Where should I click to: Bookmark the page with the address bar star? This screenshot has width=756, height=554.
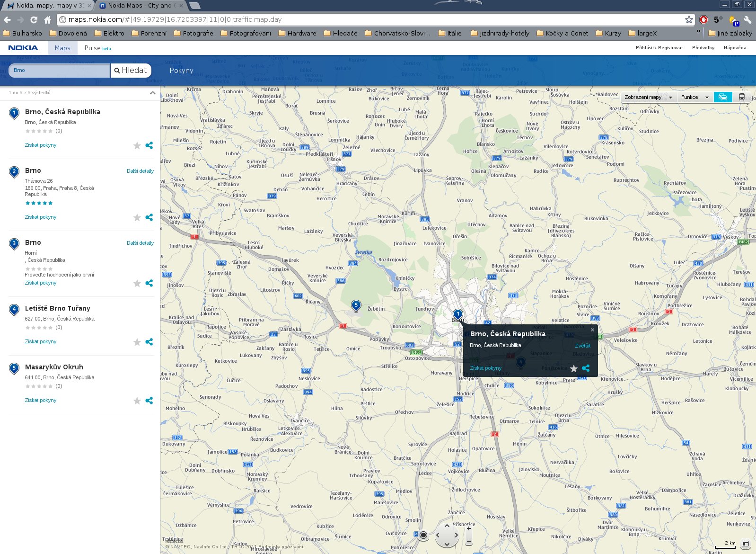(x=689, y=19)
